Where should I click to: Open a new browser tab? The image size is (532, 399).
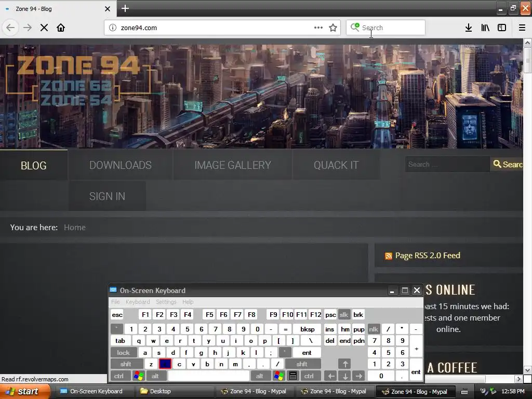(x=125, y=8)
